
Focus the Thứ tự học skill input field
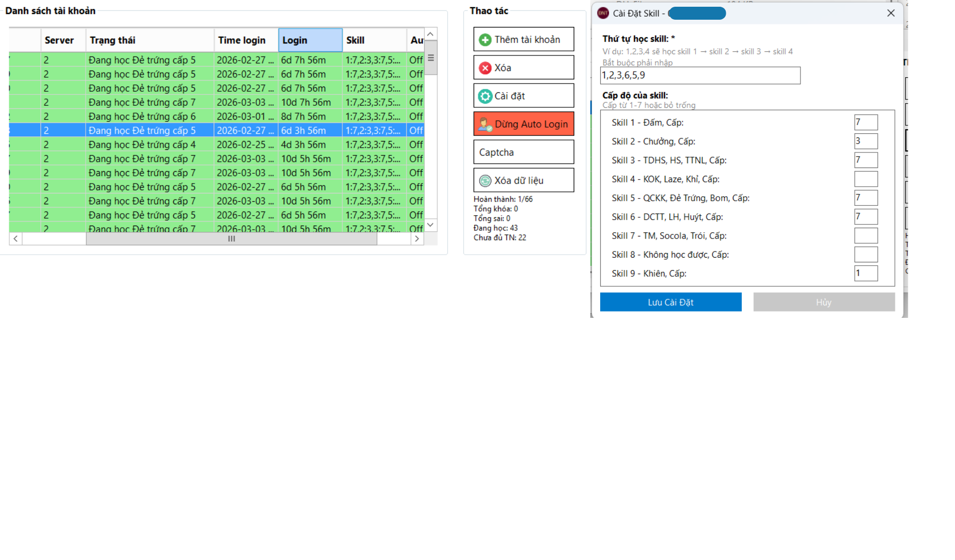click(700, 76)
